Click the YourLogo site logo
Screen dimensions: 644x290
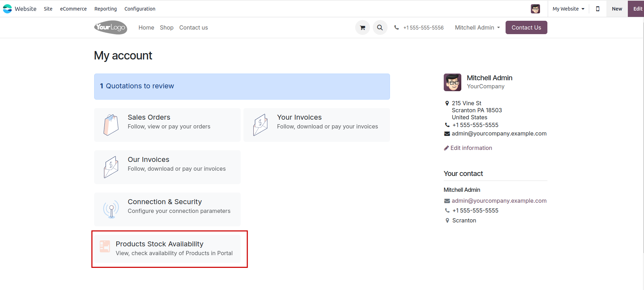coord(111,27)
